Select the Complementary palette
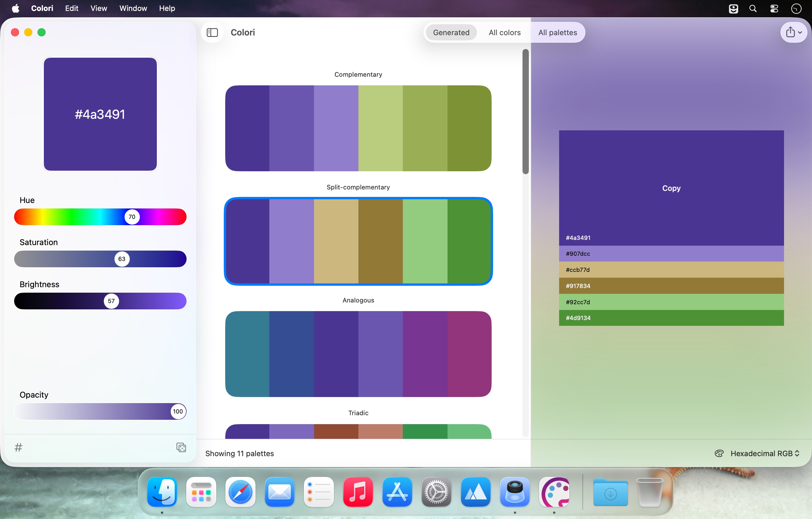This screenshot has width=812, height=519. [x=358, y=128]
